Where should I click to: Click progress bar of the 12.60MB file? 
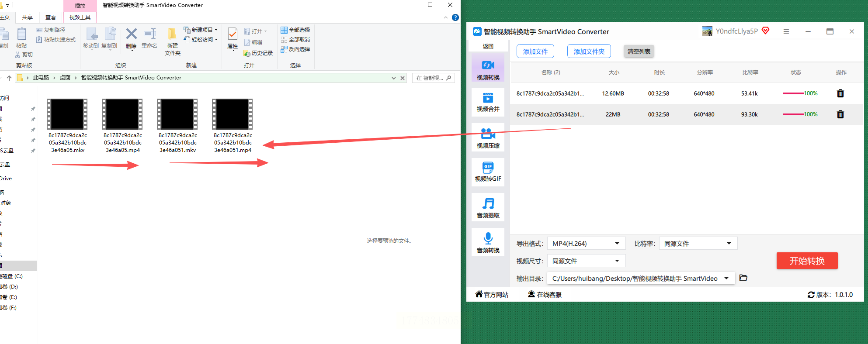click(x=794, y=93)
